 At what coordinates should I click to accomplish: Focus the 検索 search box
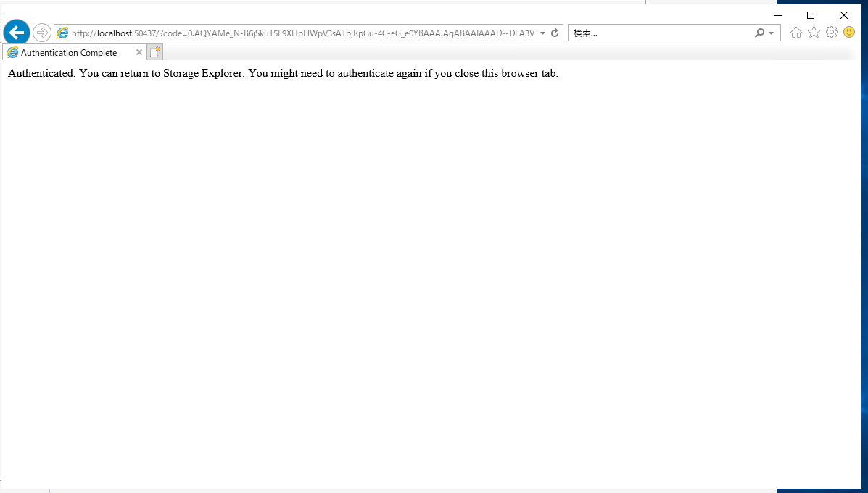tap(661, 33)
